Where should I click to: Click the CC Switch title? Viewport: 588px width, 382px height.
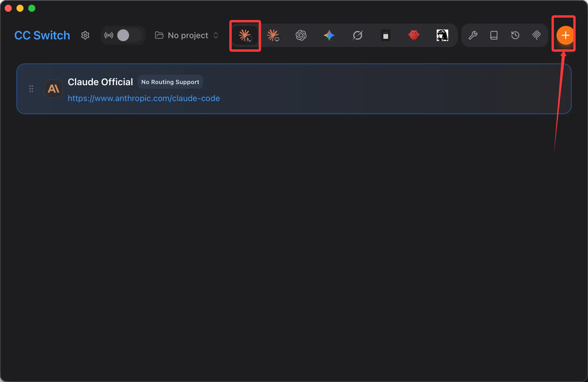42,35
